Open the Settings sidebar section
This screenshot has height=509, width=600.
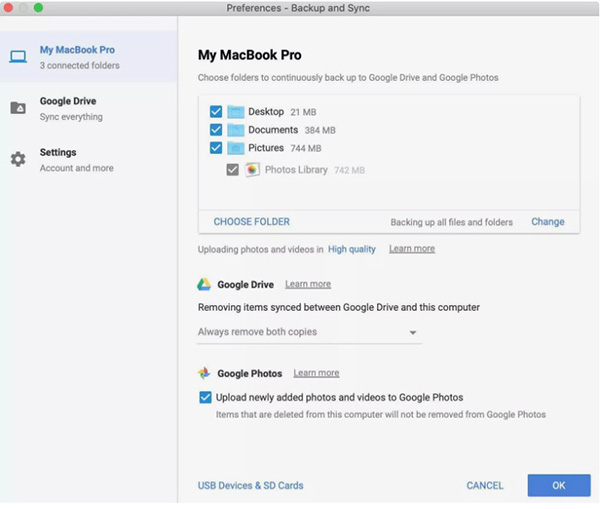(x=88, y=160)
